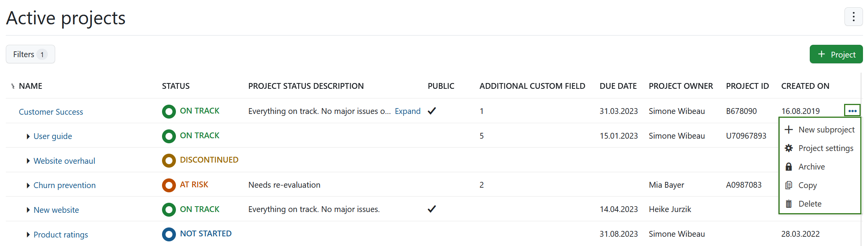Click the Customer Success row ellipsis icon
Screen dimensions: 868x246
pyautogui.click(x=852, y=111)
